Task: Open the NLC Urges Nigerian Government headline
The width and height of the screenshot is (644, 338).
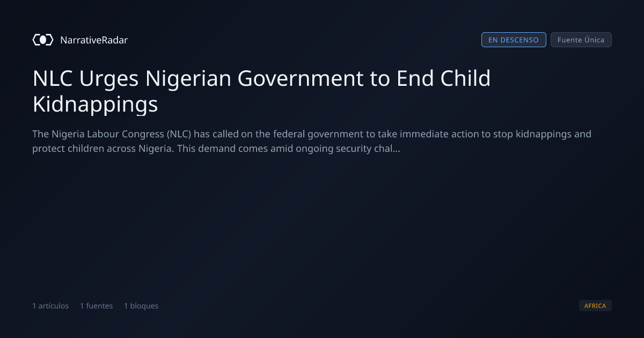Action: [262, 91]
